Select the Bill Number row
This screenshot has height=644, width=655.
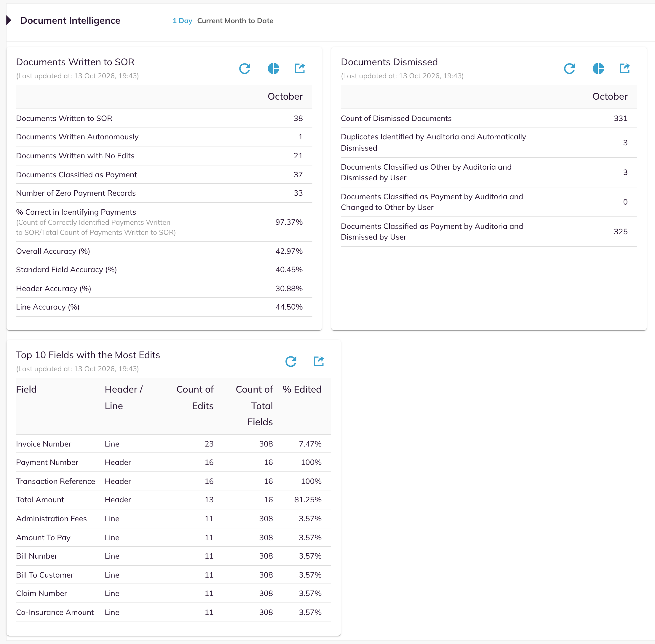[173, 556]
